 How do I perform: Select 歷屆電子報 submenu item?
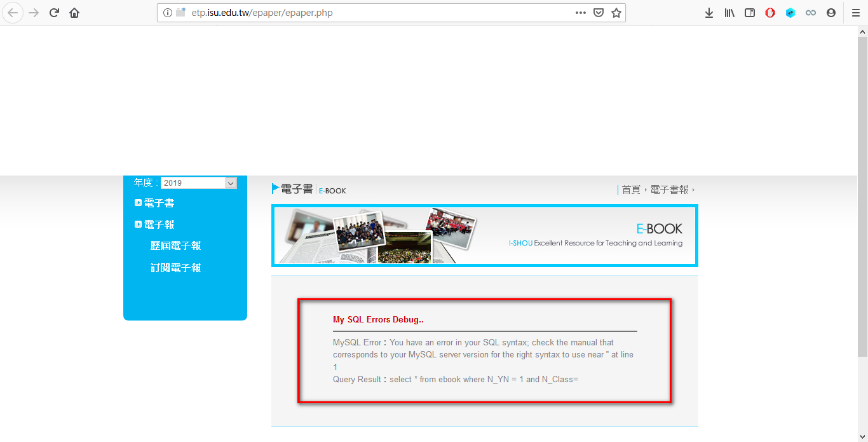pos(176,246)
